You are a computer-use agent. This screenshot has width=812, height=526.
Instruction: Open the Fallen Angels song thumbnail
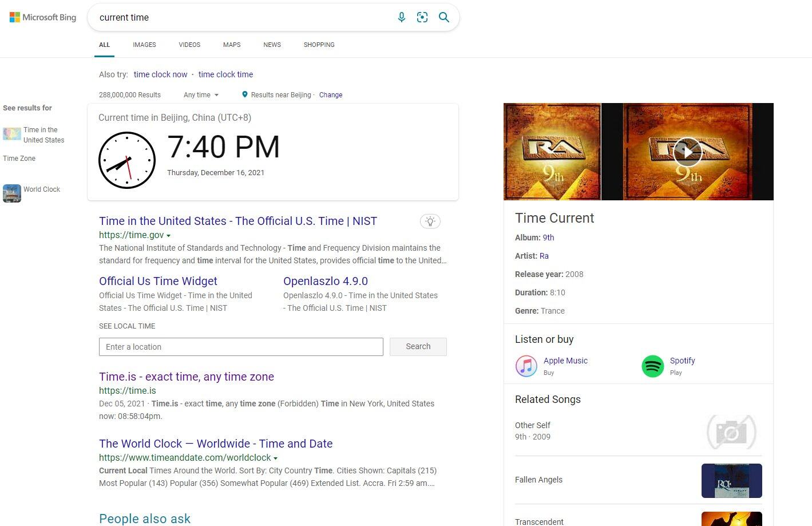[x=732, y=481]
